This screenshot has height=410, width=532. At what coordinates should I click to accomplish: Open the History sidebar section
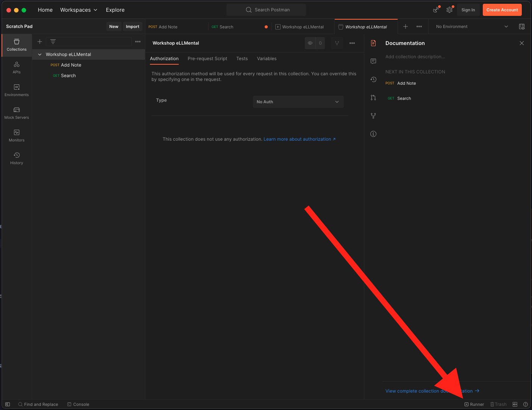[x=17, y=158]
